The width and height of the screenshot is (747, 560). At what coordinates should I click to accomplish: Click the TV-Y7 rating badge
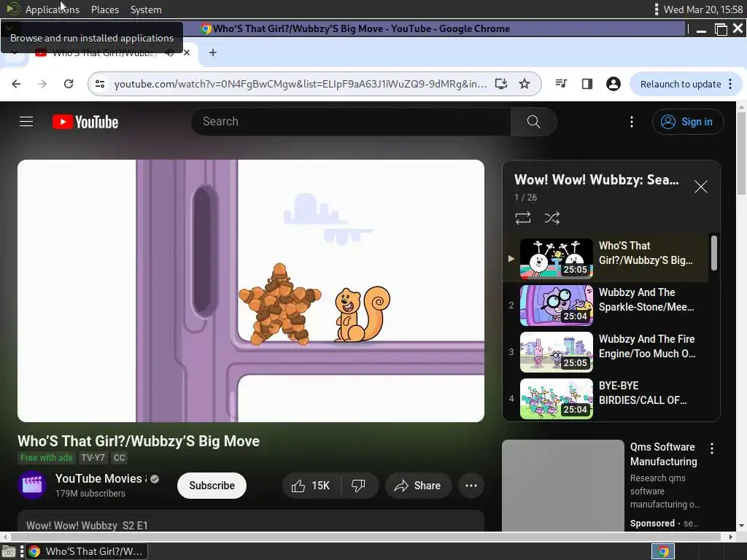pos(93,458)
